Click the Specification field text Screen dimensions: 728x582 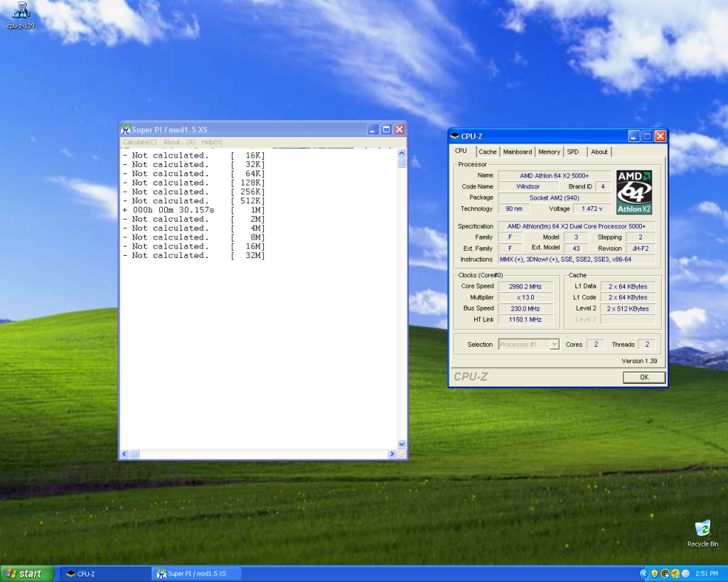576,227
